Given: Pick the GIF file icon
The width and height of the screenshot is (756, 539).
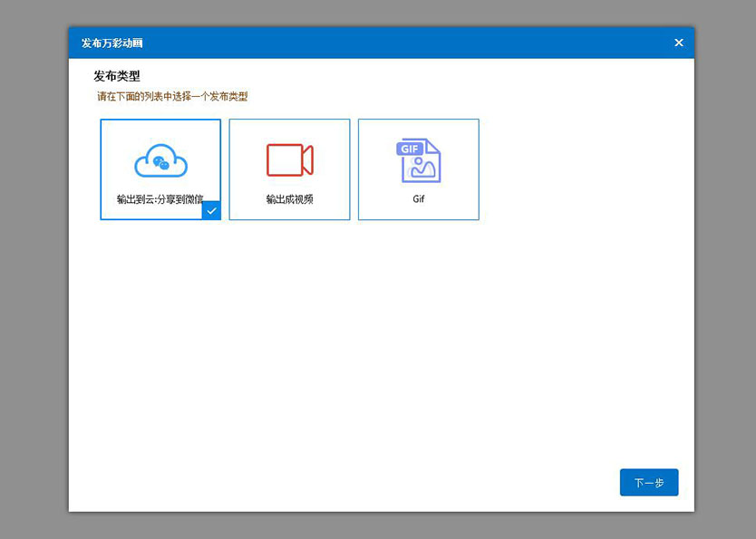Looking at the screenshot, I should (x=419, y=161).
